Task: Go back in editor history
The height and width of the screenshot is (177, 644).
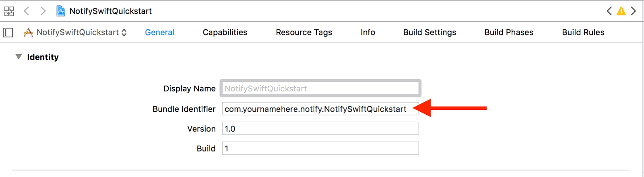Action: pos(27,11)
